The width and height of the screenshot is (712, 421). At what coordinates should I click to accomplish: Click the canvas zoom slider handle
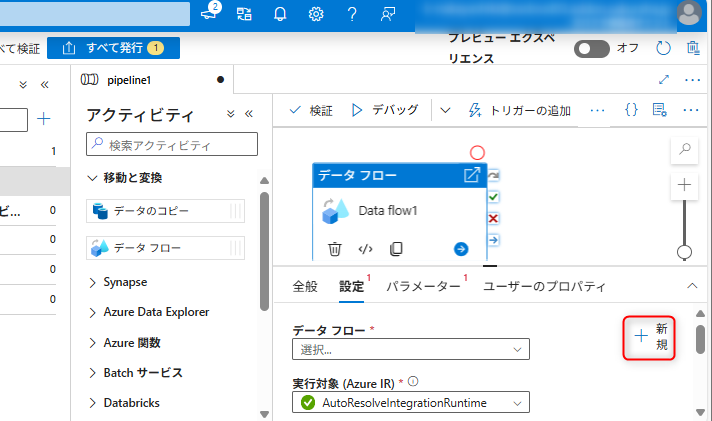coord(685,252)
